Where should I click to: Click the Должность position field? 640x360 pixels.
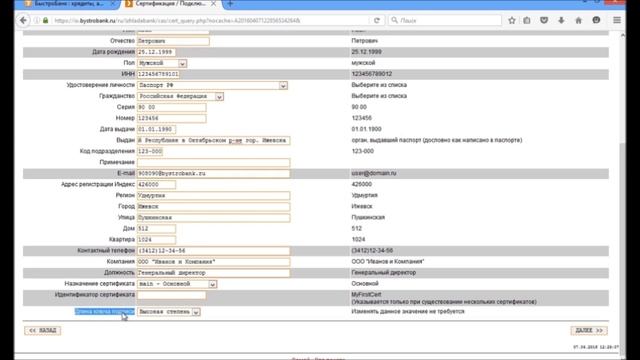click(213, 273)
